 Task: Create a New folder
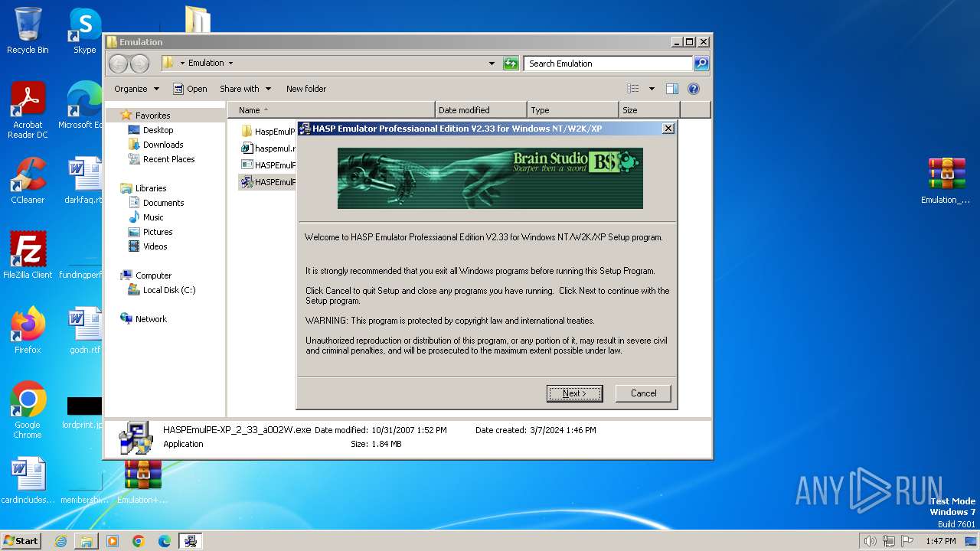point(306,89)
